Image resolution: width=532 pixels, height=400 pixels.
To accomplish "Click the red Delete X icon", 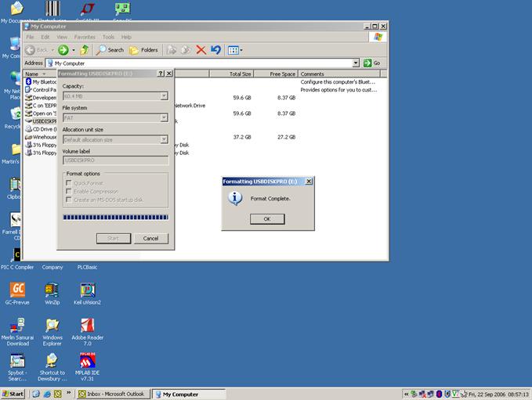I will tap(201, 50).
